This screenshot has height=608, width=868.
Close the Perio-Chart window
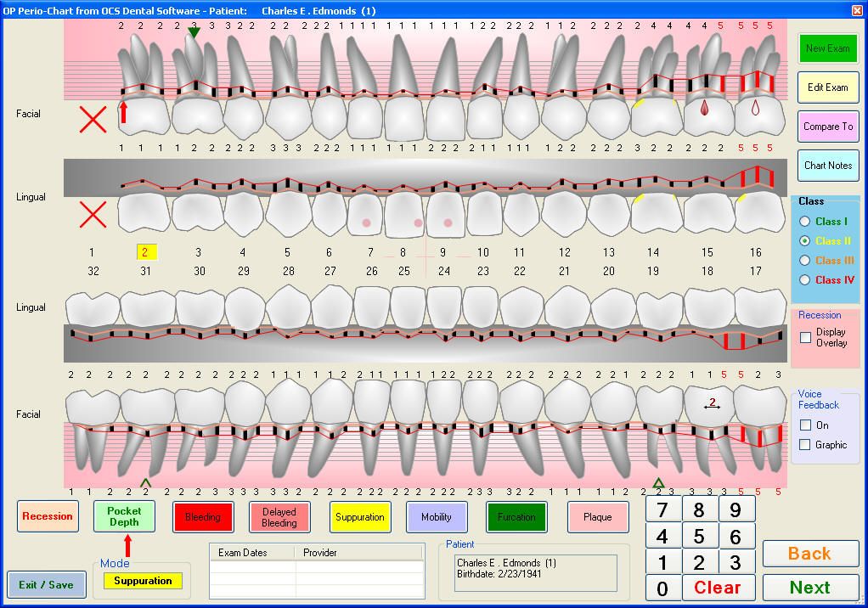tap(857, 10)
